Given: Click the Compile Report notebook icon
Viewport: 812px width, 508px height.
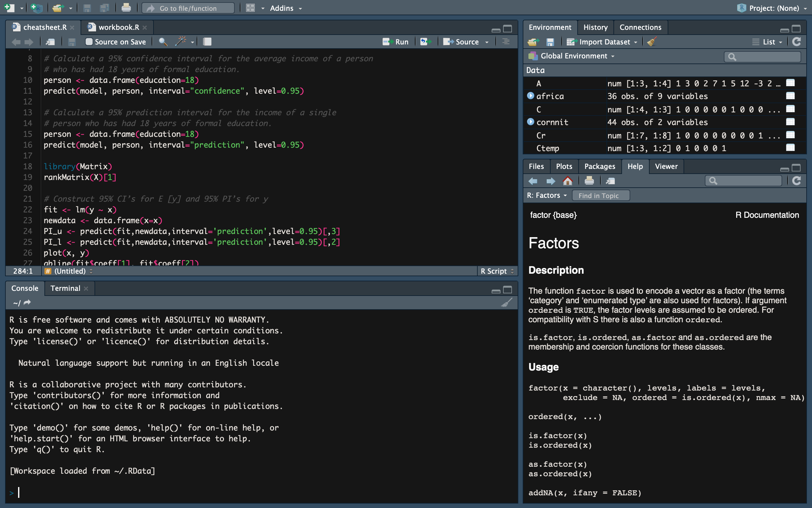Looking at the screenshot, I should pyautogui.click(x=207, y=42).
